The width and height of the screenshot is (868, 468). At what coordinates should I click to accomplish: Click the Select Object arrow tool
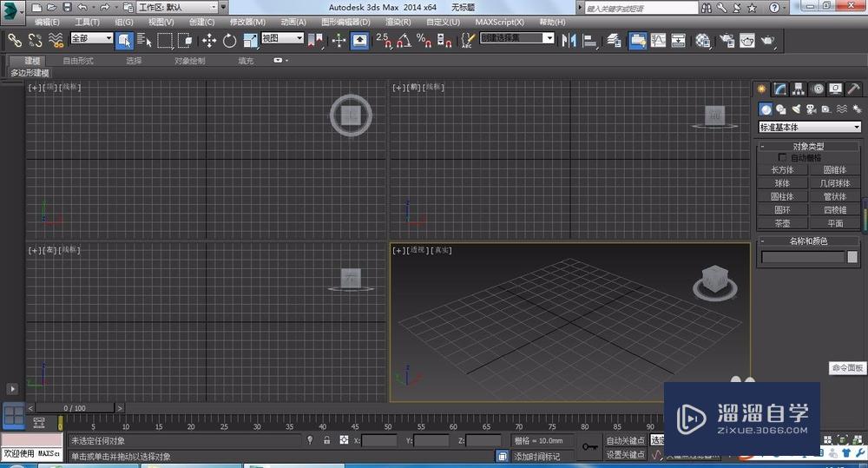[123, 40]
